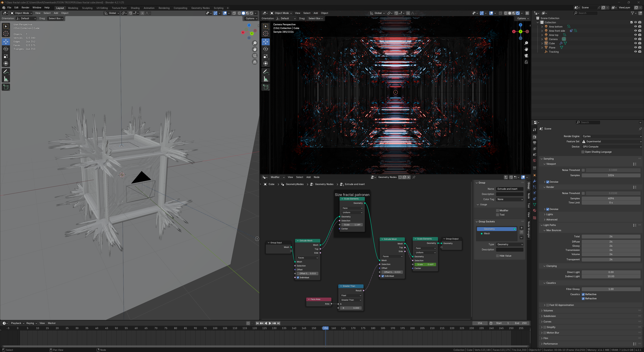Enable Viewport Noise Threshold checkbox
644x352 pixels.
(x=583, y=170)
